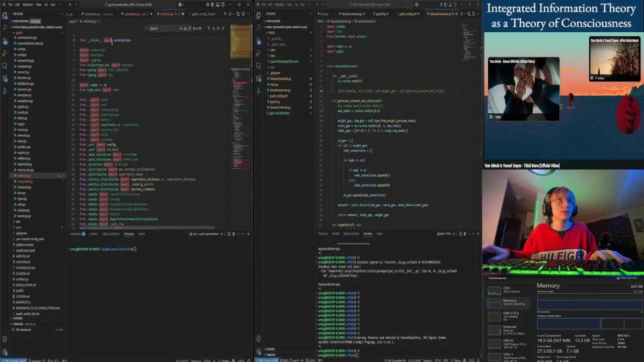644x362 pixels.
Task: Toggle Match Case in find widget
Action: point(181,28)
